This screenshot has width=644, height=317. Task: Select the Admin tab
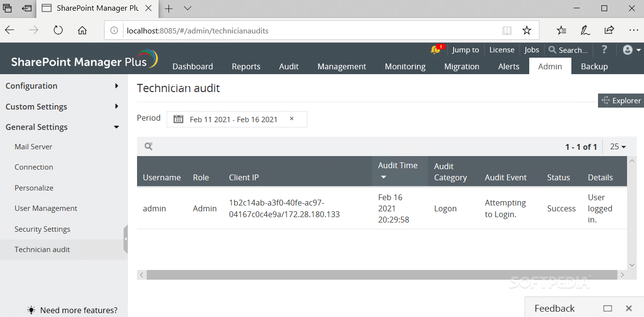(x=550, y=66)
